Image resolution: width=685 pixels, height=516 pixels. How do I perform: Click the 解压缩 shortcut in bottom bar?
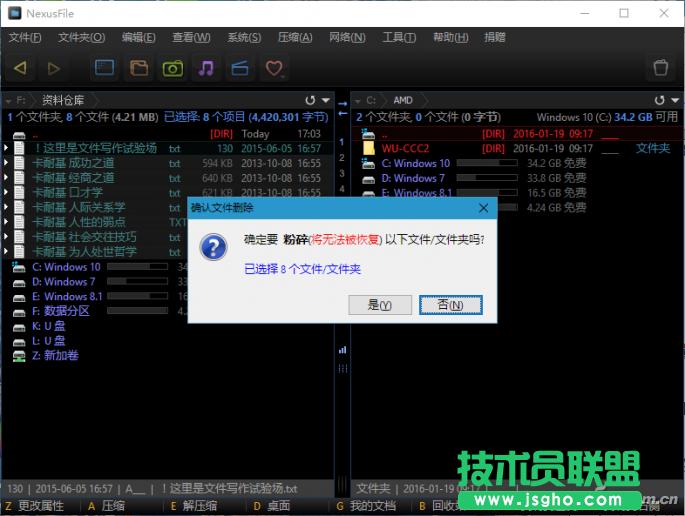pos(198,506)
